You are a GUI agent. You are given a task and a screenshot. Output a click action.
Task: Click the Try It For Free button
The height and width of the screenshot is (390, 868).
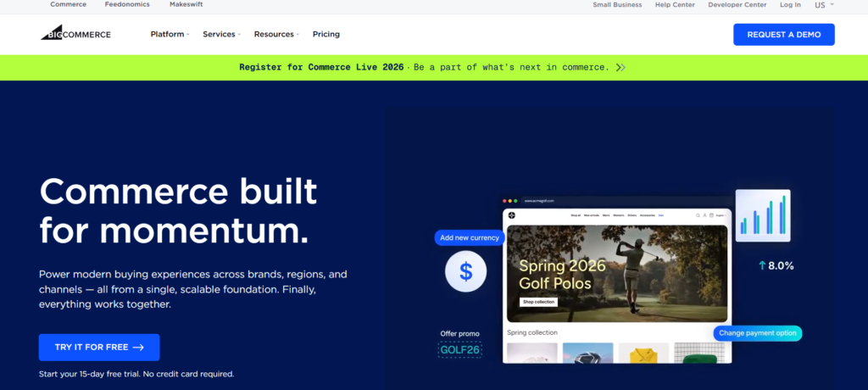tap(99, 347)
